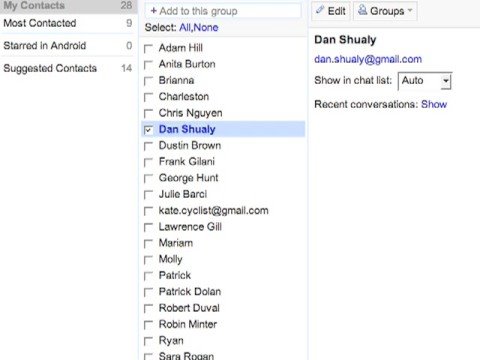The height and width of the screenshot is (360, 480).
Task: Select contact name Robin Minter
Action: 188,324
